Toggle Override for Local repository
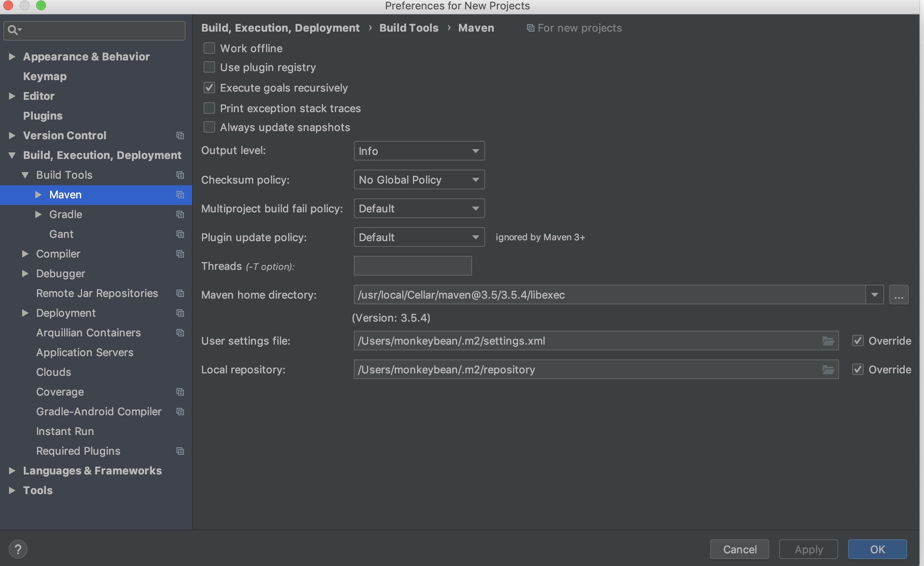 coord(858,369)
